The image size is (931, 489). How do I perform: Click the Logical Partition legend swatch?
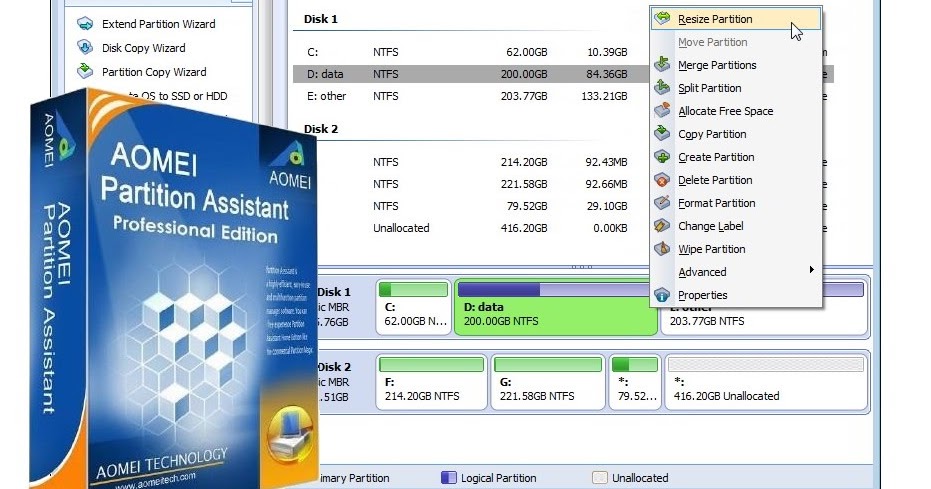[449, 478]
